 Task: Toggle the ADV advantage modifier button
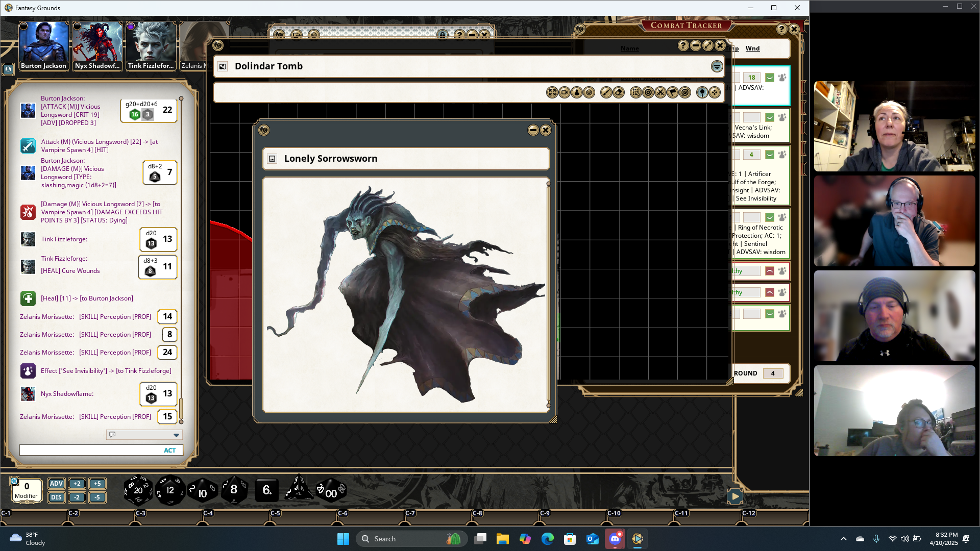click(56, 484)
